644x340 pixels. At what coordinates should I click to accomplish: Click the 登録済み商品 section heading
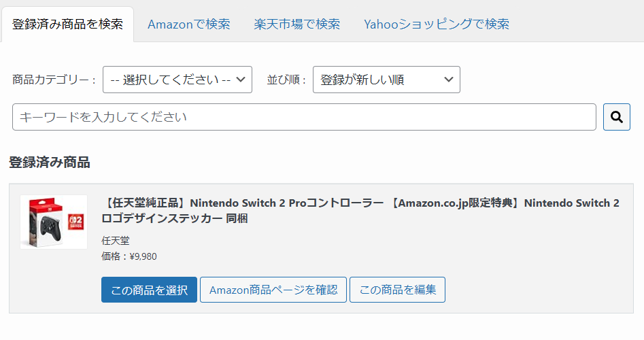49,163
